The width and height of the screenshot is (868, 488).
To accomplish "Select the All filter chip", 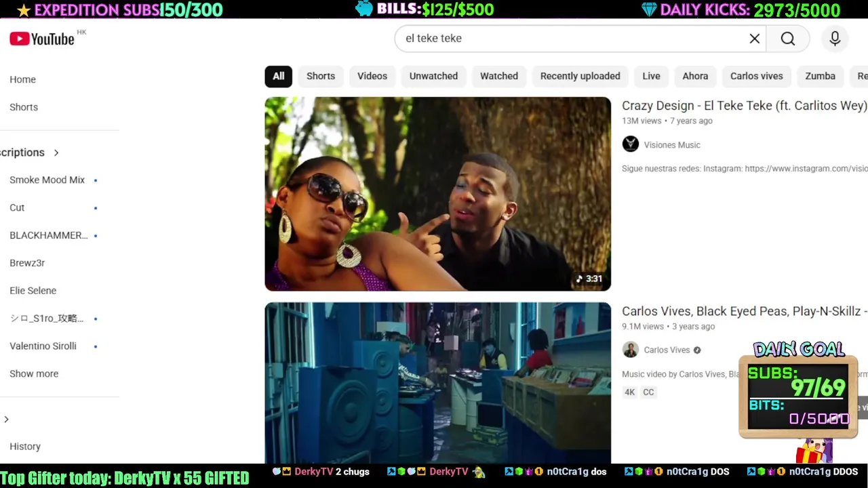I will (279, 76).
